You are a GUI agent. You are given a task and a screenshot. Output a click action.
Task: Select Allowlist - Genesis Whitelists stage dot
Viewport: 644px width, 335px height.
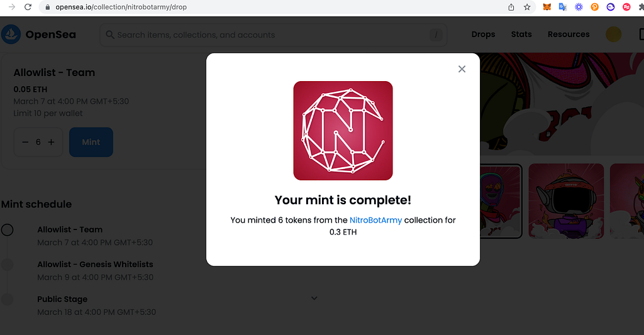coord(7,265)
